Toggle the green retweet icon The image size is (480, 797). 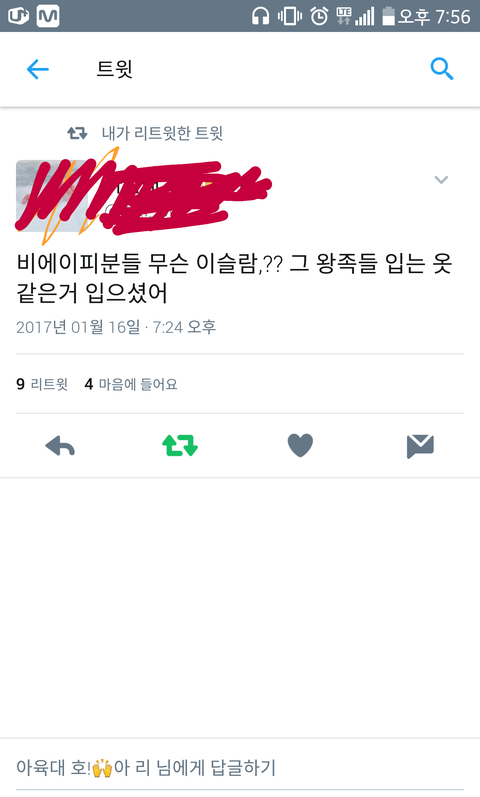[x=180, y=445]
